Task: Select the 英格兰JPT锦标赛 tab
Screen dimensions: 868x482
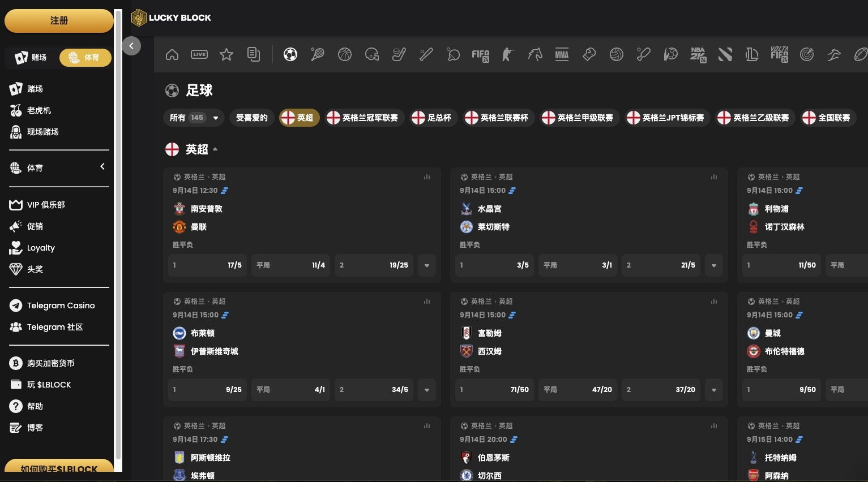Action: pyautogui.click(x=668, y=118)
